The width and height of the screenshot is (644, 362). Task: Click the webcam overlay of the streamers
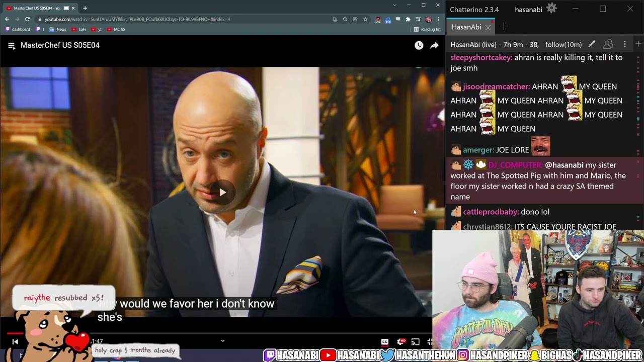[x=538, y=289]
